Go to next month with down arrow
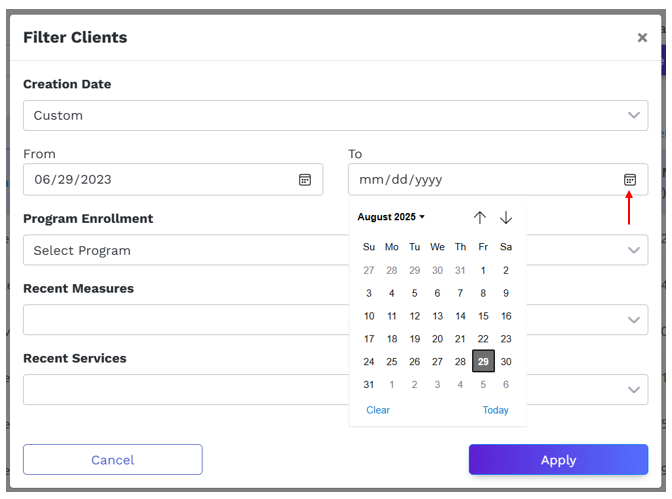This screenshot has height=499, width=672. coord(506,217)
